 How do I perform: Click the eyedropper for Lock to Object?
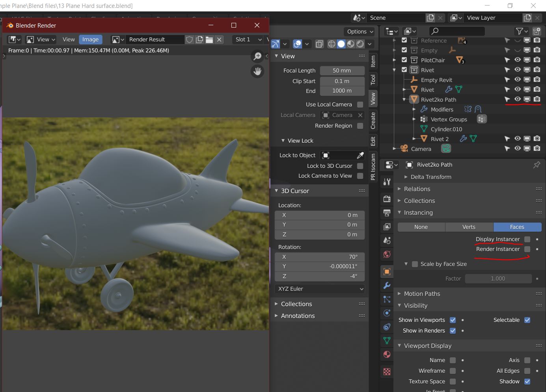coord(360,155)
